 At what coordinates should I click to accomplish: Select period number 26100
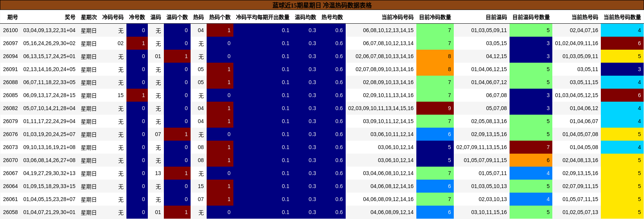coord(10,30)
